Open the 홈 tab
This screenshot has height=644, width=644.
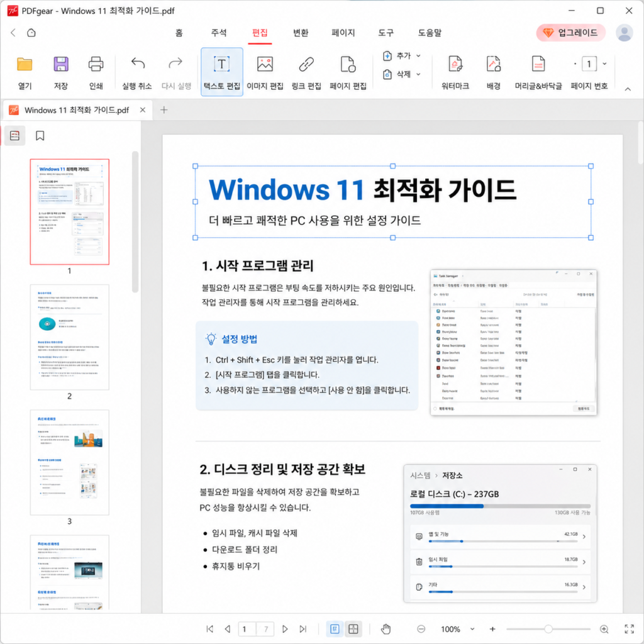[179, 33]
